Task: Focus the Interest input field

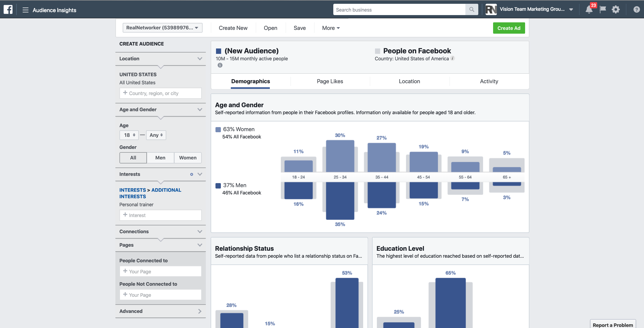Action: click(x=160, y=215)
